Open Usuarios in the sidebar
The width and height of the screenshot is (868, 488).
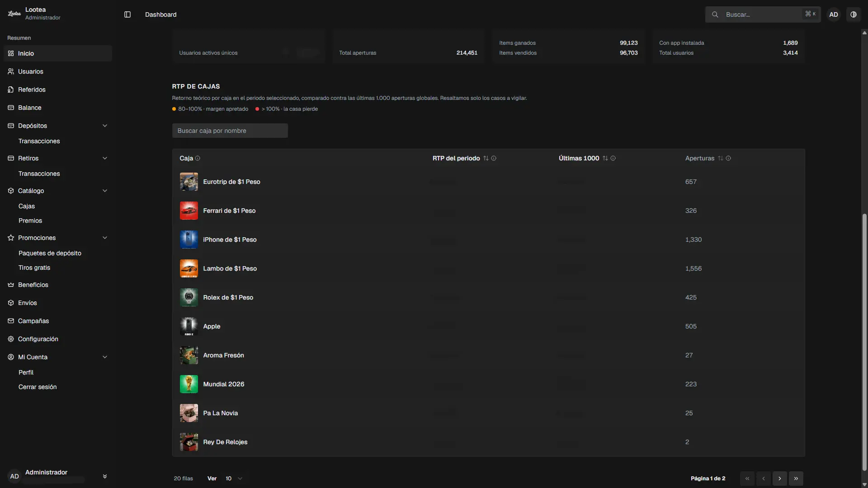coord(58,71)
